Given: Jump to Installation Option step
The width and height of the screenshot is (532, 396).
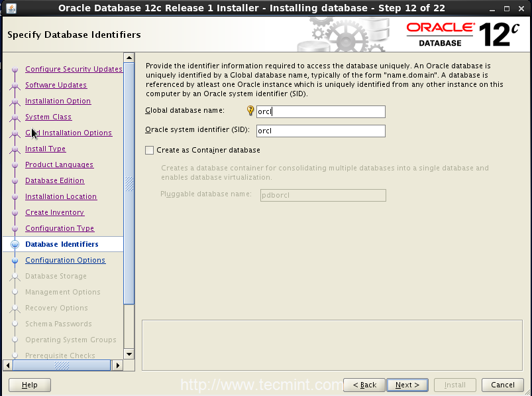Looking at the screenshot, I should pos(58,101).
